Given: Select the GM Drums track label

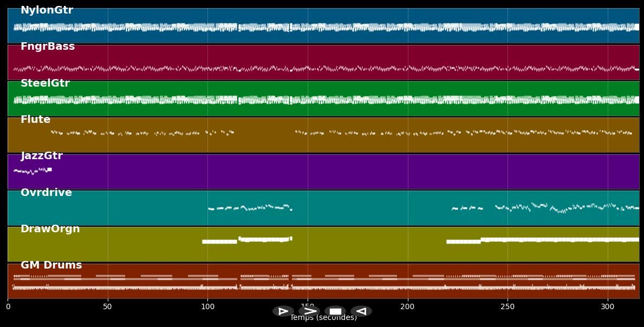Looking at the screenshot, I should click(51, 265).
